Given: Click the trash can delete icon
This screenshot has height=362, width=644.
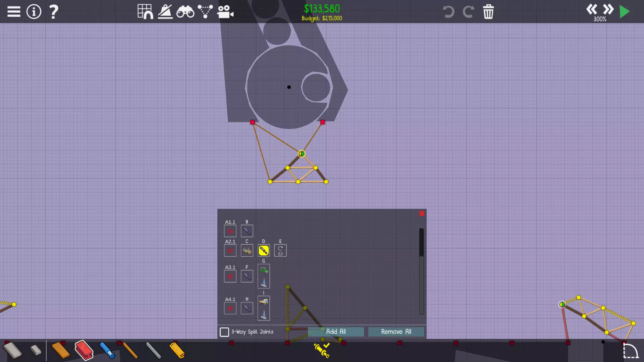Looking at the screenshot, I should 488,12.
